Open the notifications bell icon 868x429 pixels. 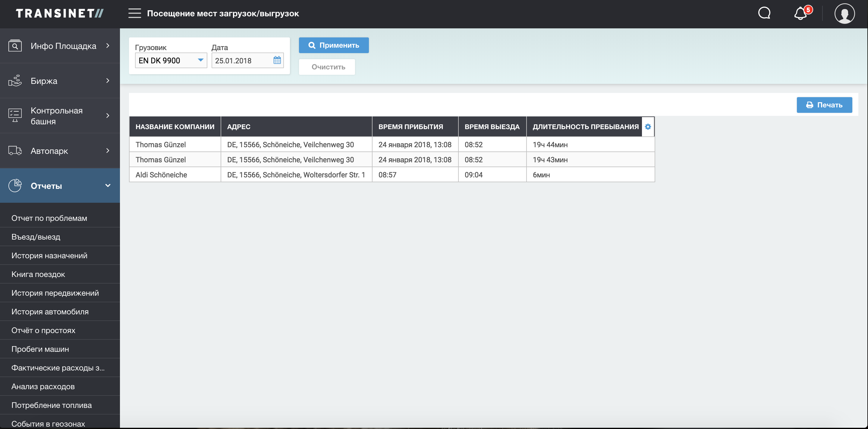800,14
